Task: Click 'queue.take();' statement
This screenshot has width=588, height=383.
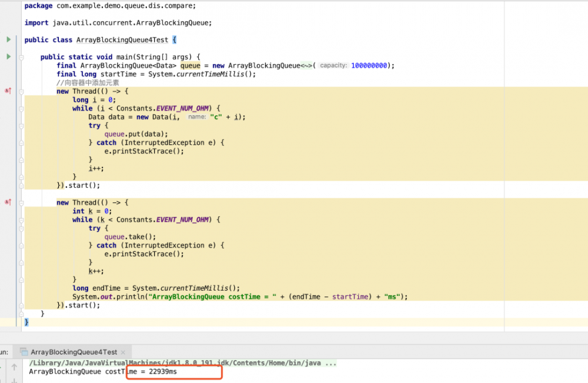Action: (x=130, y=237)
